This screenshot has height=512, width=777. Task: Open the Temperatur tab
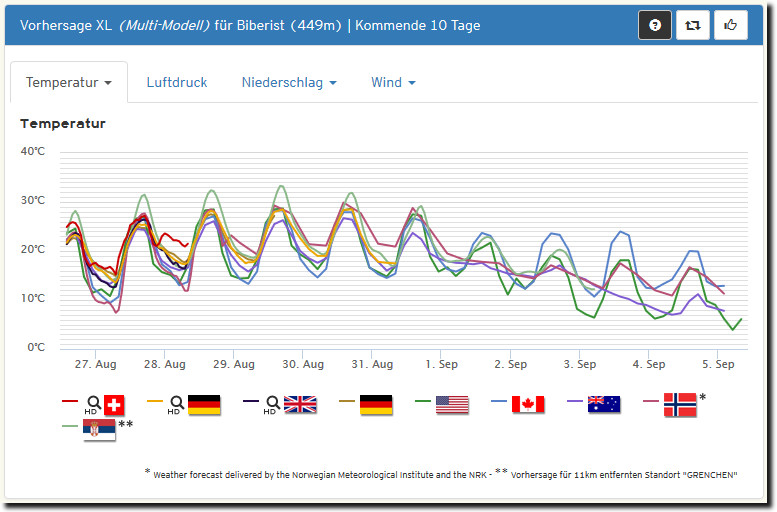(69, 82)
